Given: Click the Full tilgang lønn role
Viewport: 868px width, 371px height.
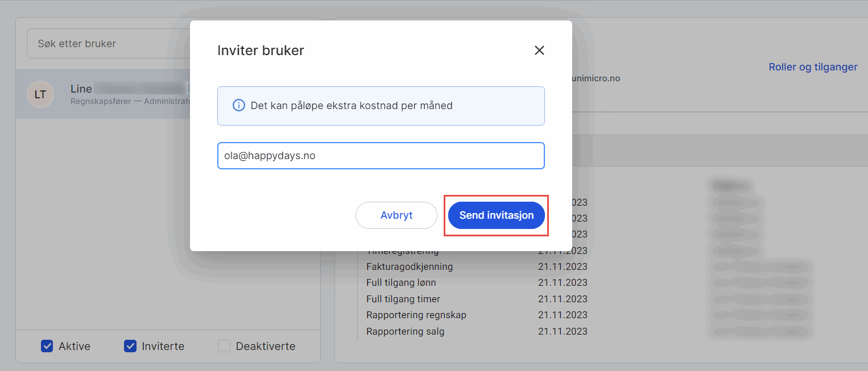Looking at the screenshot, I should pyautogui.click(x=401, y=282).
